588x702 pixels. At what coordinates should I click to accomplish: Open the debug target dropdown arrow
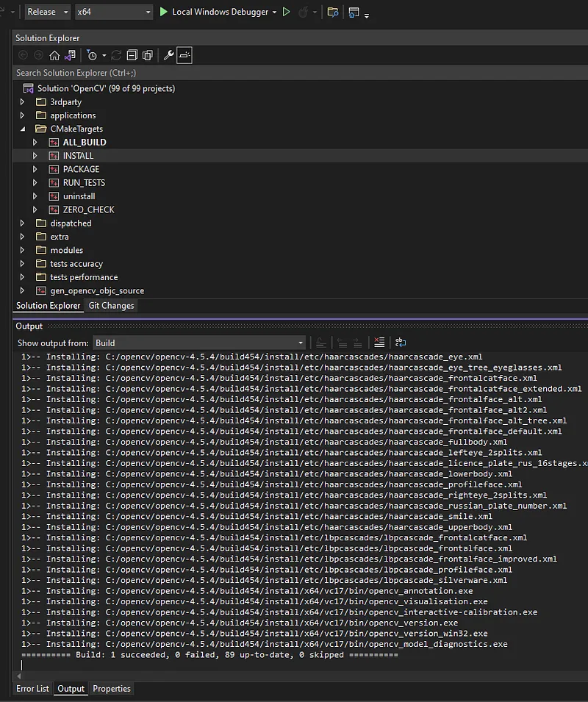click(274, 12)
